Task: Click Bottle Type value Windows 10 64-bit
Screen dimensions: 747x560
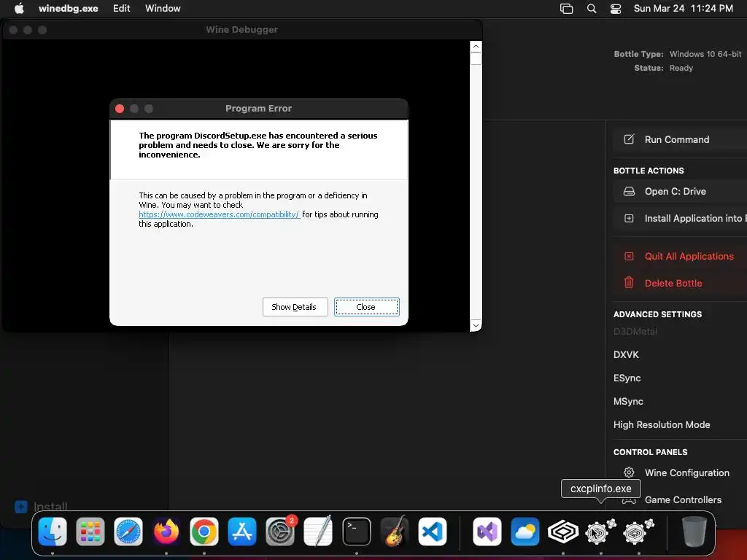Action: [705, 54]
